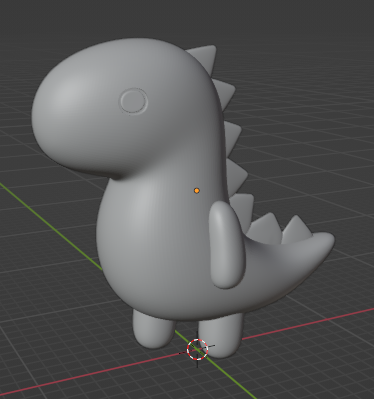Click the orange object origin dot

[x=197, y=191]
